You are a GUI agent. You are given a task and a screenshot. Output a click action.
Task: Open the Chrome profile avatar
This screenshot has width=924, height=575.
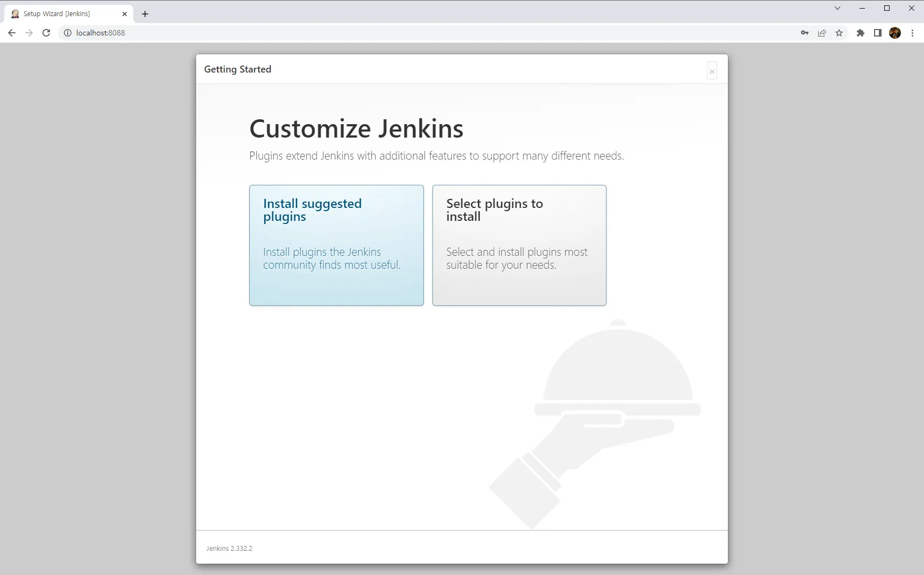tap(895, 33)
